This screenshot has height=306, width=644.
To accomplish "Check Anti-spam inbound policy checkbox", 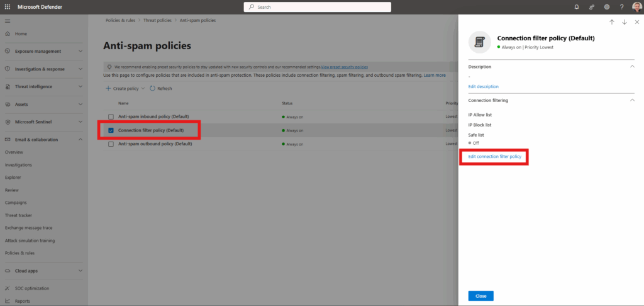I will 111,117.
